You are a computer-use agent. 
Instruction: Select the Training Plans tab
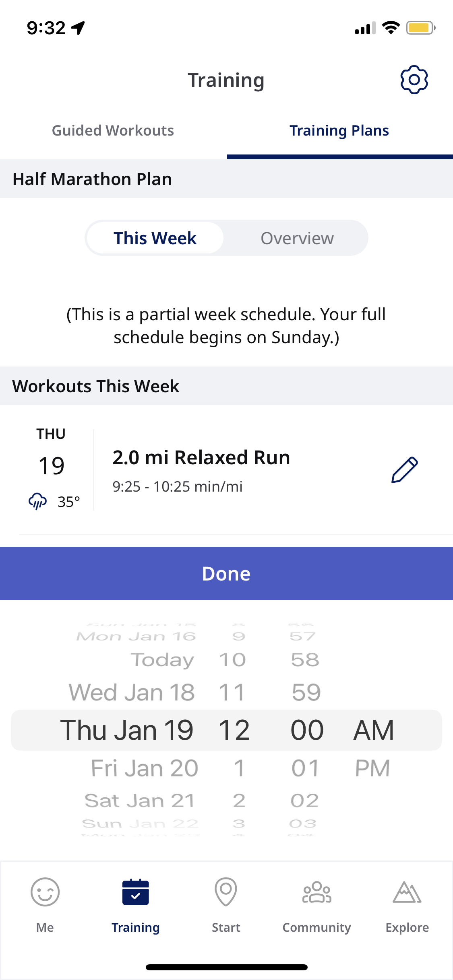click(x=339, y=131)
